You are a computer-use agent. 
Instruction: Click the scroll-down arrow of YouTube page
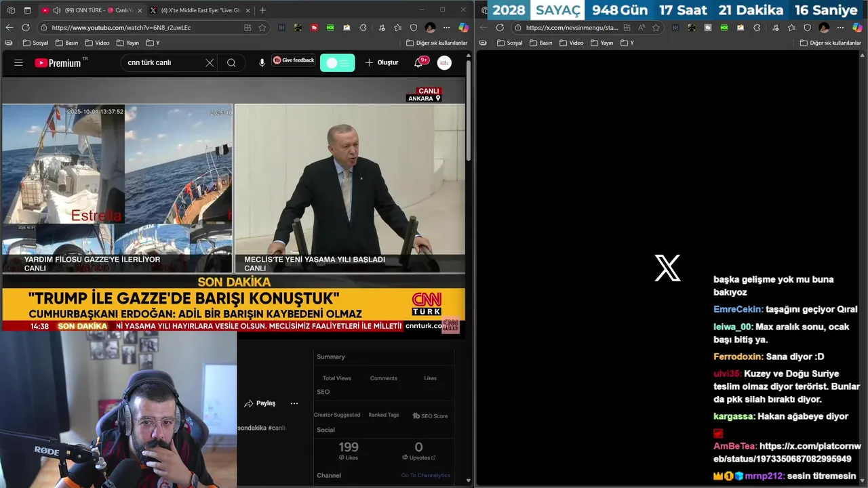point(468,481)
